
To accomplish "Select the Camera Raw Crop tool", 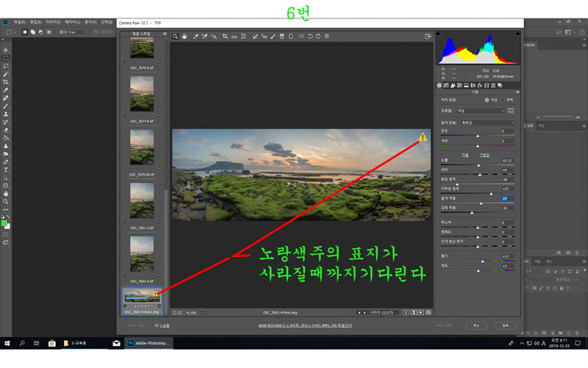I will click(225, 36).
